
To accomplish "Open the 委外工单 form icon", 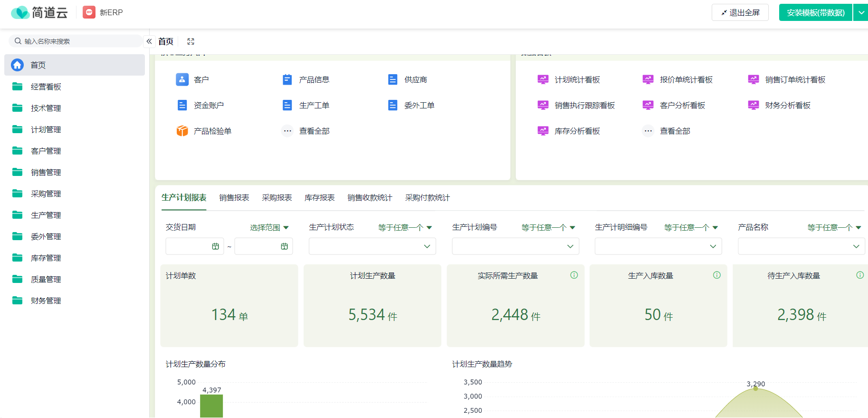I will [x=392, y=105].
